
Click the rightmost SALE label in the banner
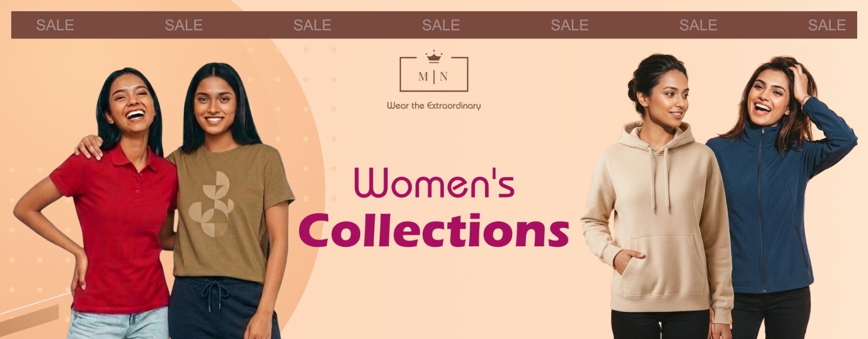pos(827,25)
